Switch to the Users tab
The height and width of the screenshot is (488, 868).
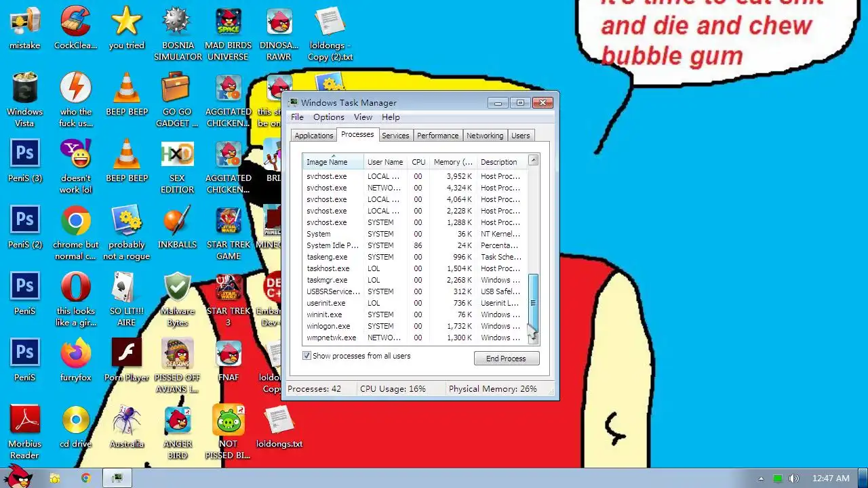[521, 136]
